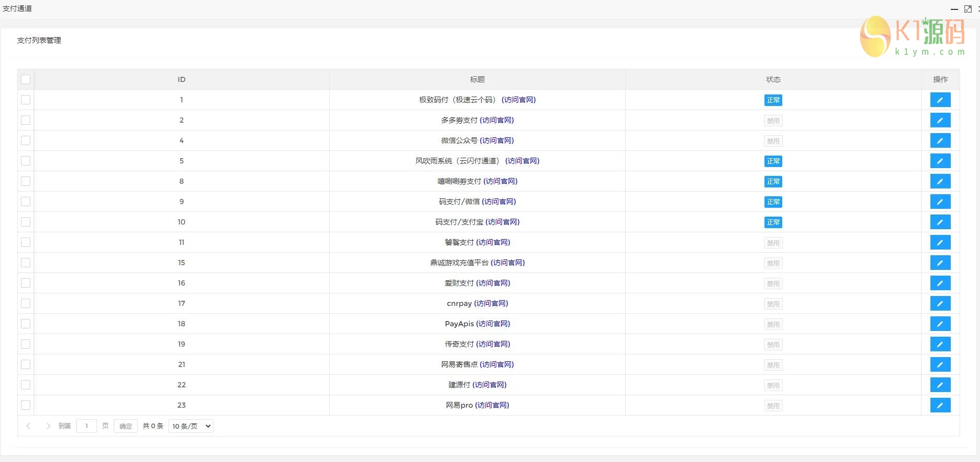Image resolution: width=980 pixels, height=462 pixels.
Task: Toggle 正常 status for ID 1 row
Action: 773,100
